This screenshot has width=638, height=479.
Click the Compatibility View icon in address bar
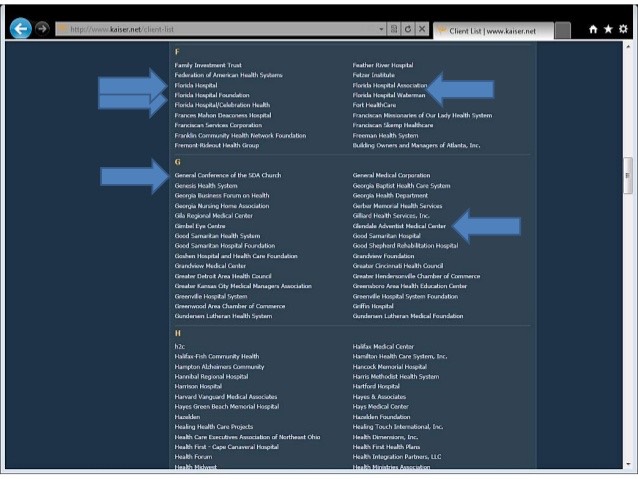394,29
